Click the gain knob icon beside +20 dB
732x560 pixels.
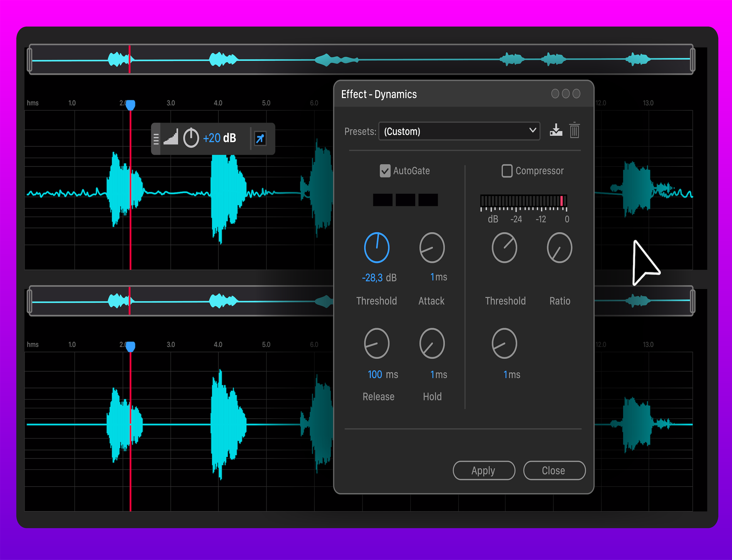[x=191, y=138]
